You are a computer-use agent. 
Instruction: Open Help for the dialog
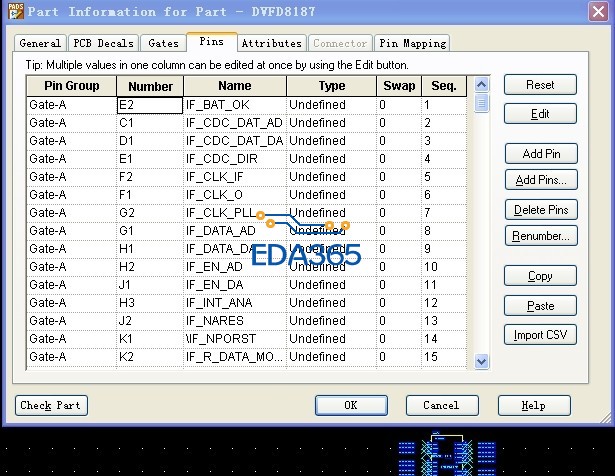pyautogui.click(x=534, y=405)
